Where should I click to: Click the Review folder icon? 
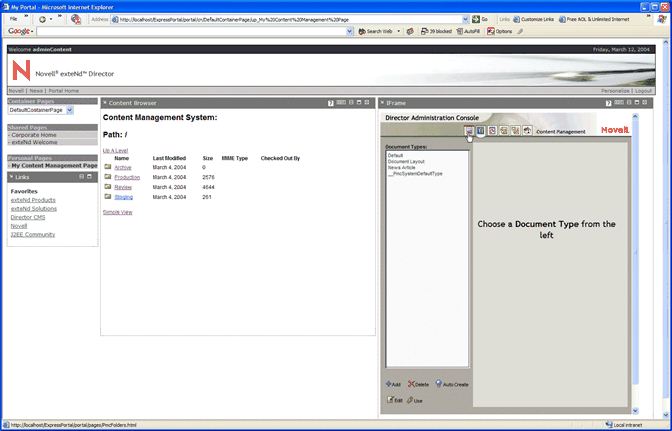coord(108,187)
